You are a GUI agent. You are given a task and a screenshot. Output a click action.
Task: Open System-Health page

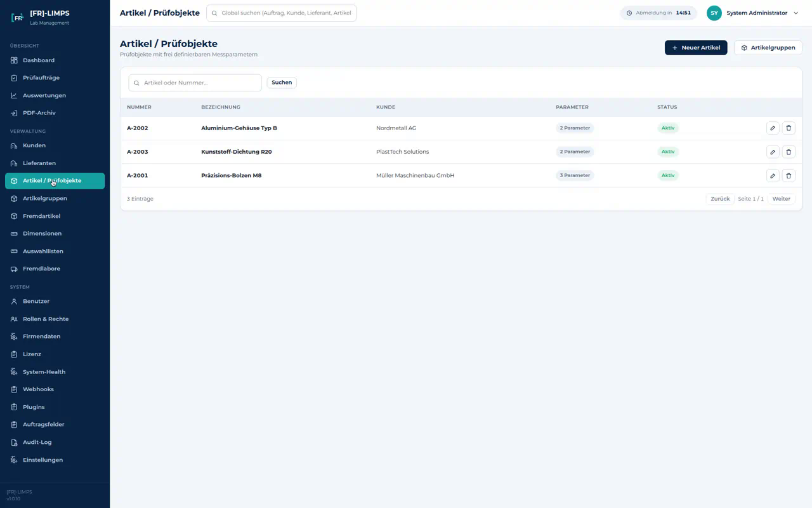click(x=55, y=371)
